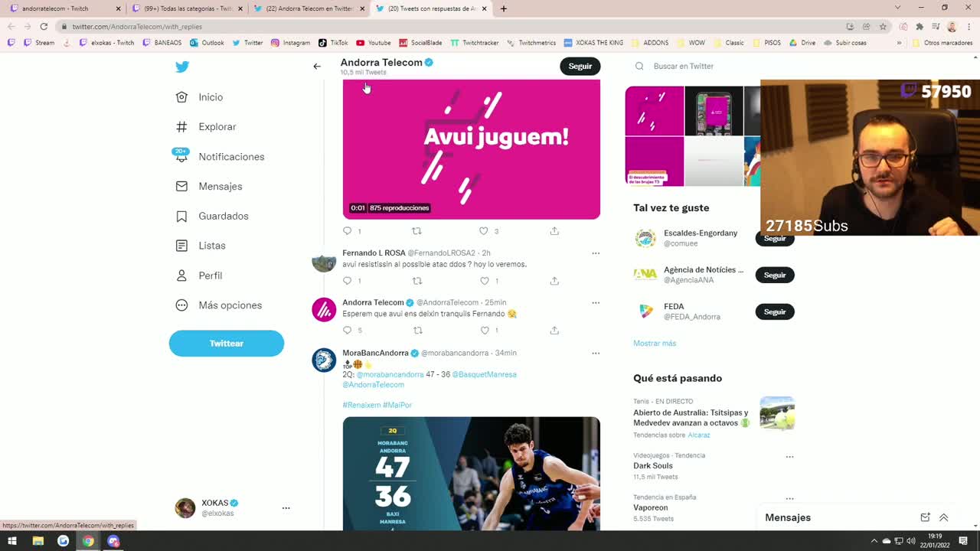Viewport: 980px width, 551px height.
Task: Open a new browser tab
Action: coord(503,8)
